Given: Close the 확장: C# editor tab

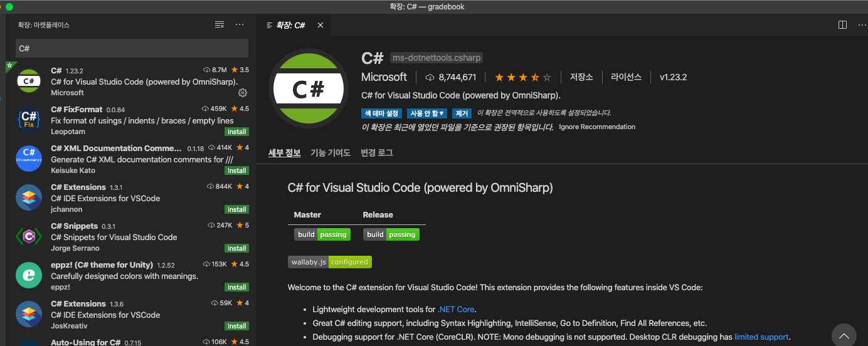Looking at the screenshot, I should point(320,25).
